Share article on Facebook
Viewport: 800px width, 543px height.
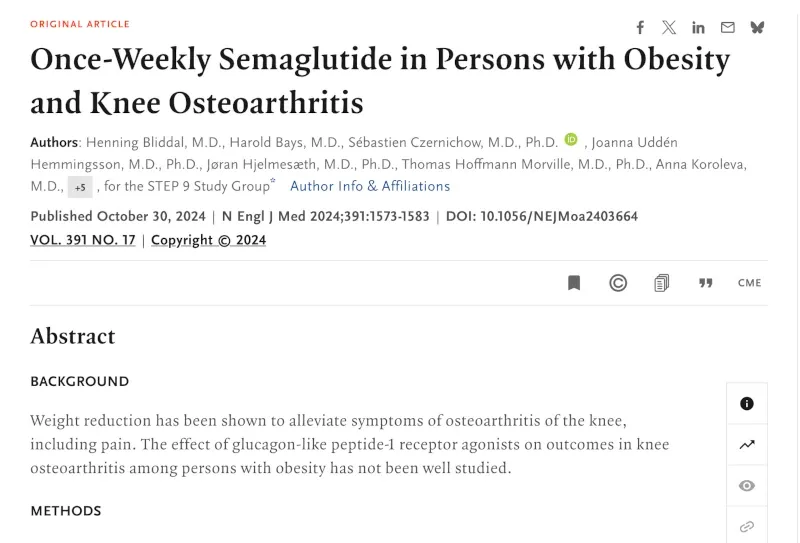[640, 27]
